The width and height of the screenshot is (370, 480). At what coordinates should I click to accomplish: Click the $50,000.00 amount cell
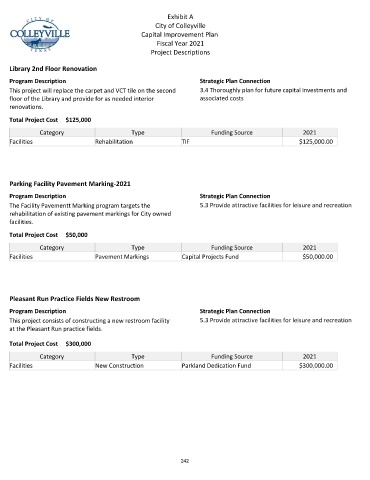point(310,257)
